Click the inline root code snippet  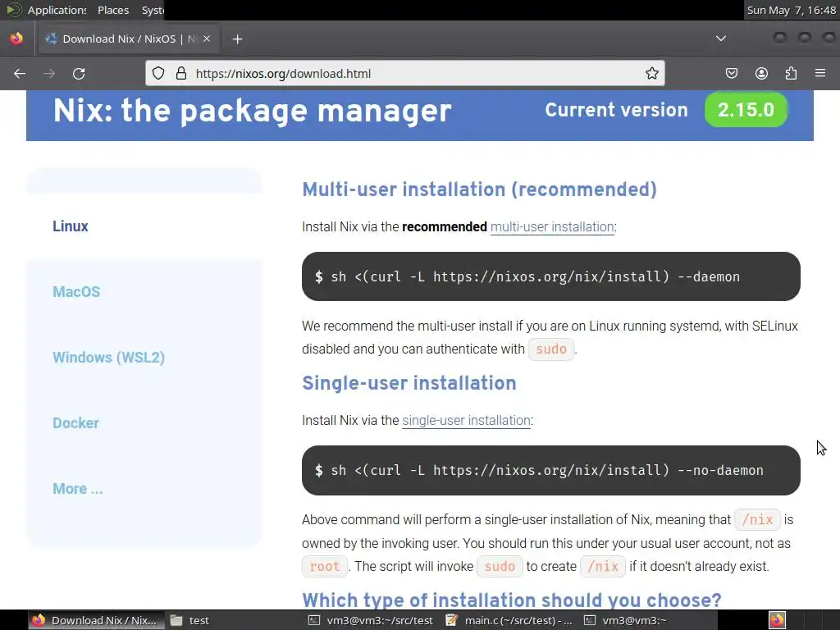point(325,566)
